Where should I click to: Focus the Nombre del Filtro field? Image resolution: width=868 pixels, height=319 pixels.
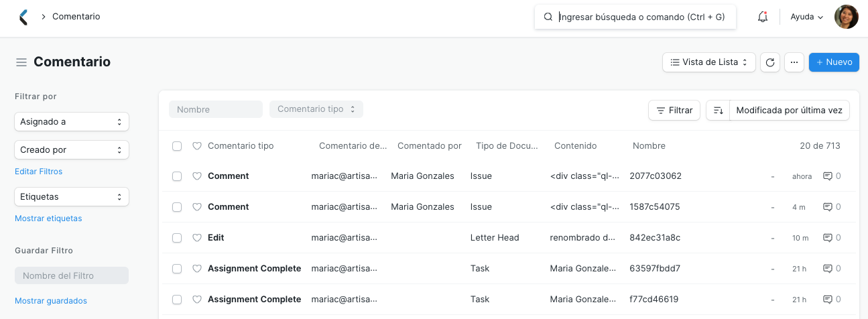[72, 275]
